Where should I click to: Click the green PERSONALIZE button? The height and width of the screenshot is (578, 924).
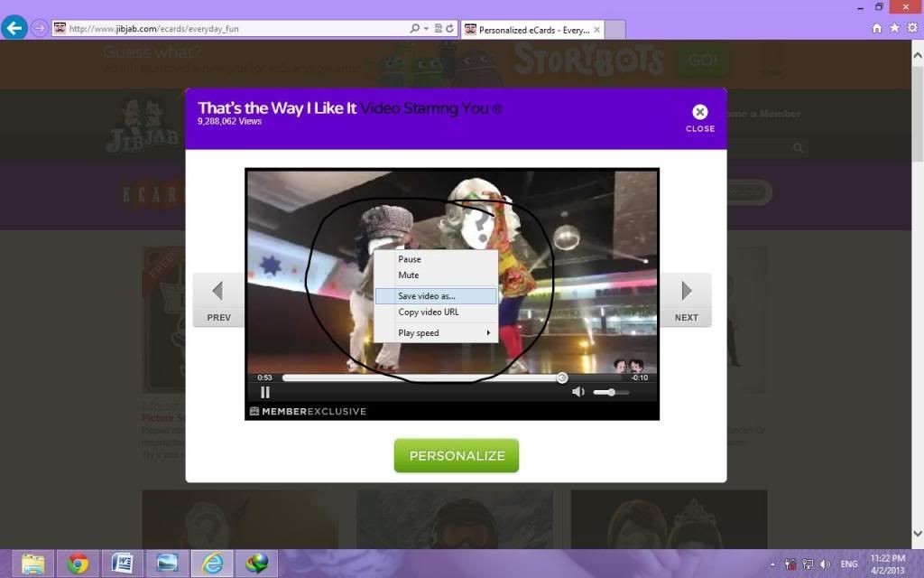pyautogui.click(x=457, y=455)
